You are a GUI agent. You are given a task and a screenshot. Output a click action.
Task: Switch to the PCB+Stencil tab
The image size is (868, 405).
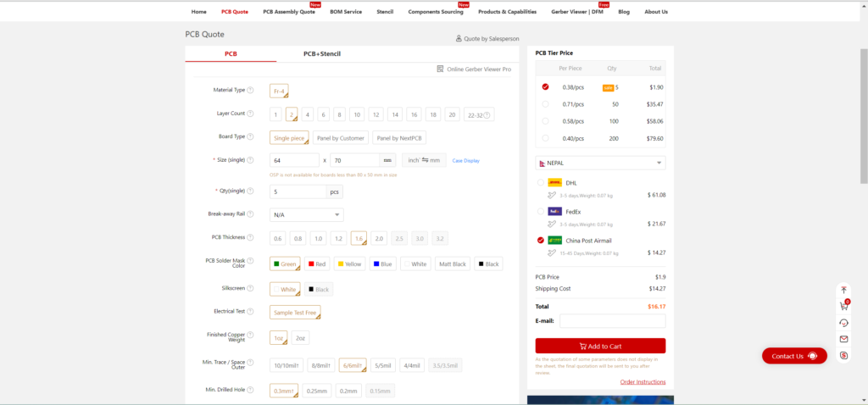(322, 53)
